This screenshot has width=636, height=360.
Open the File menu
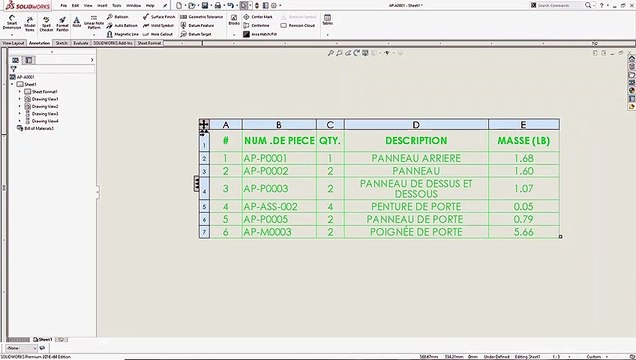pyautogui.click(x=64, y=6)
